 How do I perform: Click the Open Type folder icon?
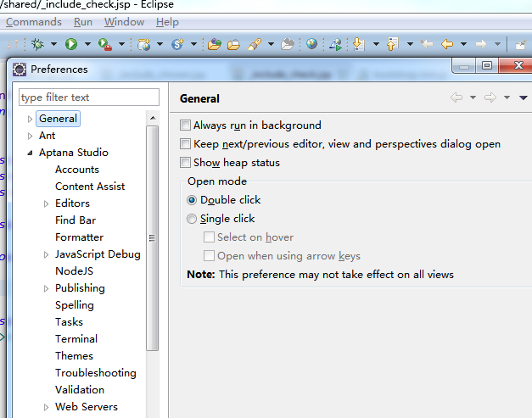pos(215,44)
